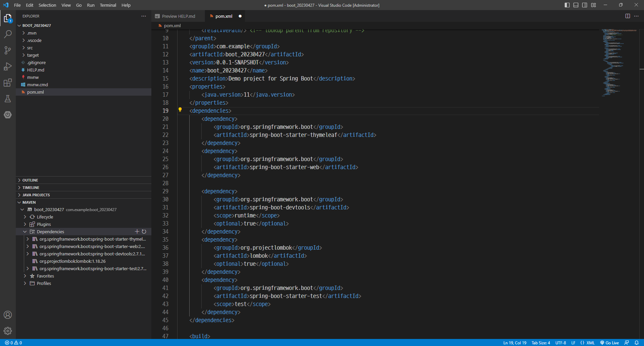The height and width of the screenshot is (346, 644).
Task: Open the Spring Boot Dashboard power icon
Action: coord(8,115)
